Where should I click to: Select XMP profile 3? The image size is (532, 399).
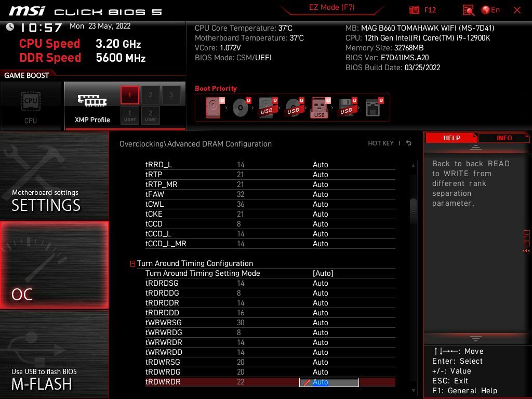(x=171, y=95)
